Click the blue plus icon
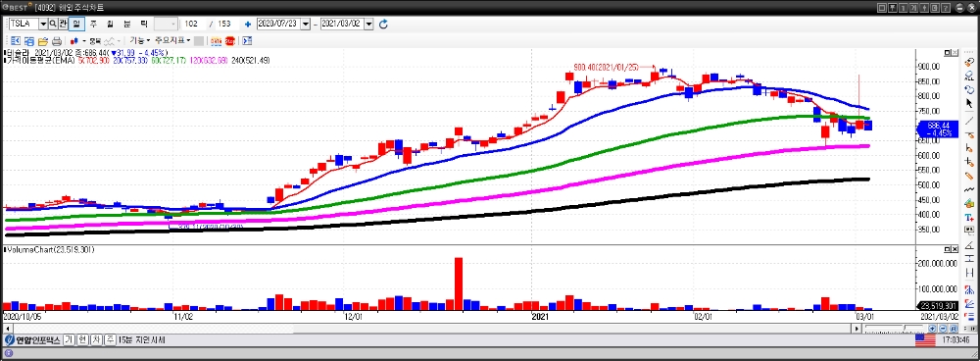Viewport: 980px width, 361px height. coord(248,24)
